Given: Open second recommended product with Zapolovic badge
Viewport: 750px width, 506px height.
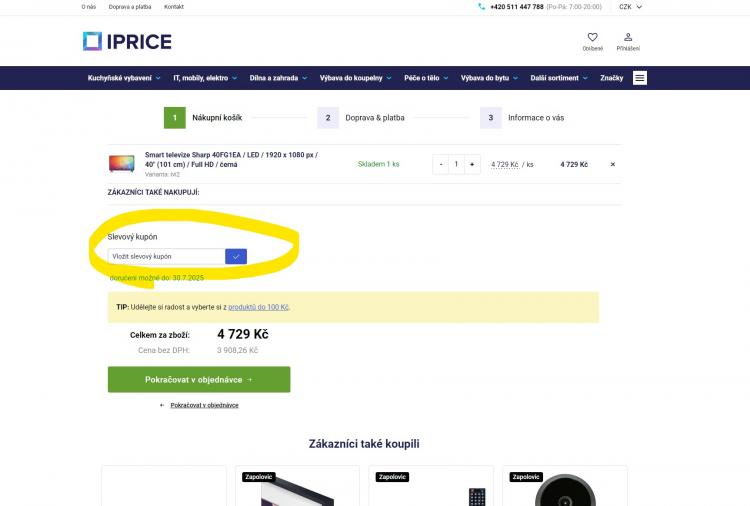Looking at the screenshot, I should (297, 486).
